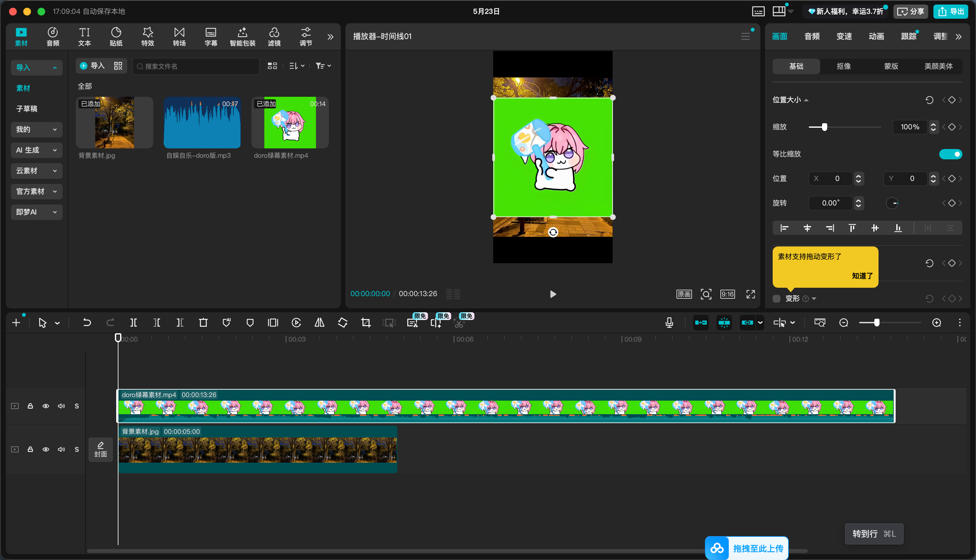The width and height of the screenshot is (976, 560).
Task: Mute the doro绿幕素材 track audio
Action: (x=61, y=406)
